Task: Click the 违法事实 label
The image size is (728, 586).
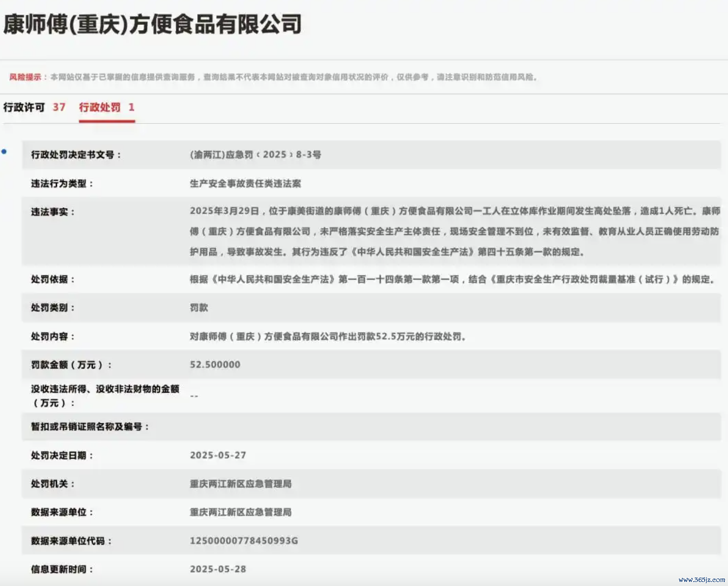Action: (x=53, y=212)
